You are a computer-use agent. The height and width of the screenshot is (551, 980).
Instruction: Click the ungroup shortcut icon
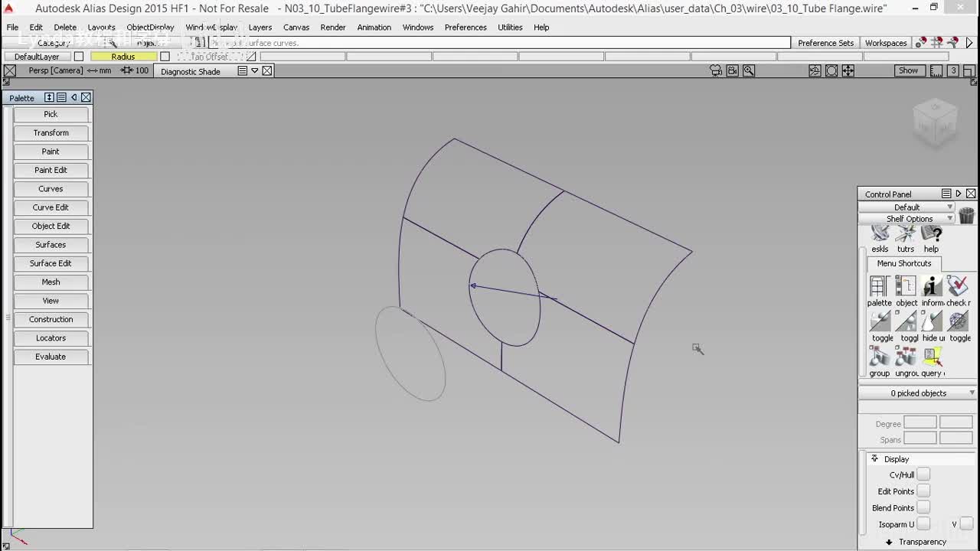pyautogui.click(x=906, y=357)
